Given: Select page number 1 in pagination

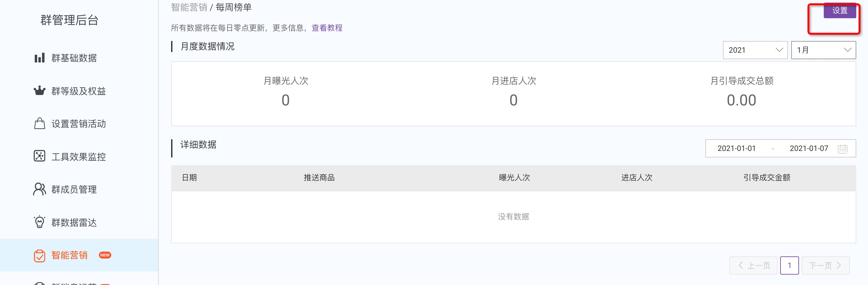Looking at the screenshot, I should 789,265.
